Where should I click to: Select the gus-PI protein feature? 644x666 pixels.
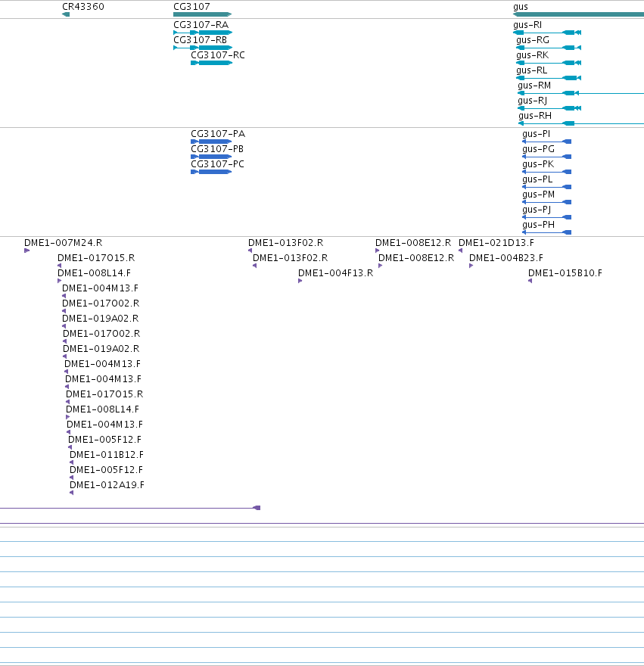click(x=546, y=142)
